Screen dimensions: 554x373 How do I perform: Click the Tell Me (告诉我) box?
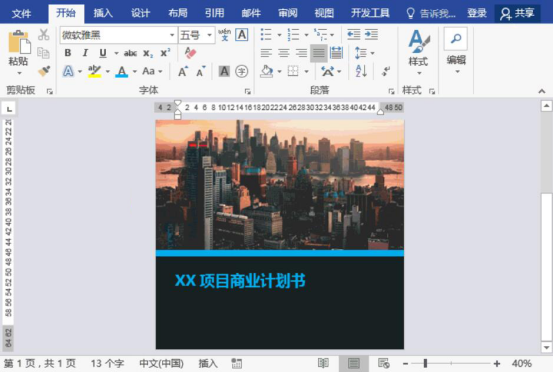431,13
